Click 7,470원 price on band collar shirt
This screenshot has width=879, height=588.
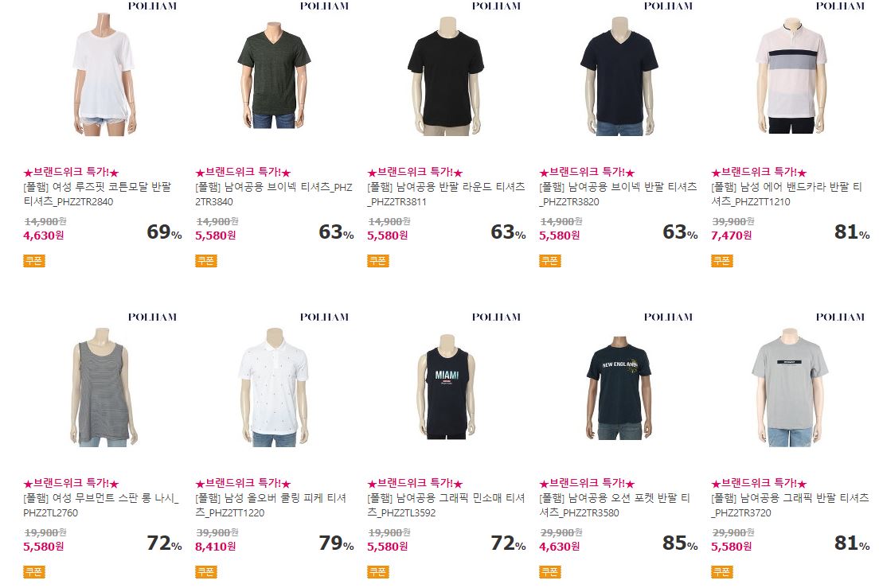point(731,236)
